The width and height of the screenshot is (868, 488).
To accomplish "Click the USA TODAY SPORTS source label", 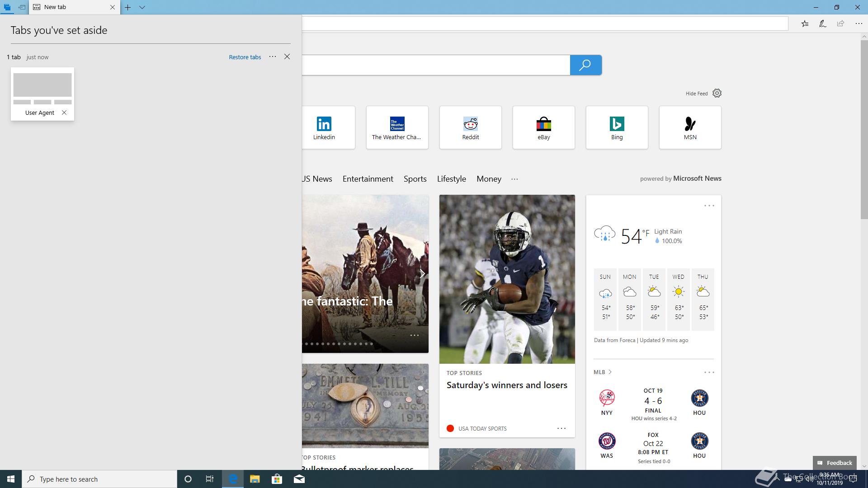I will 482,428.
